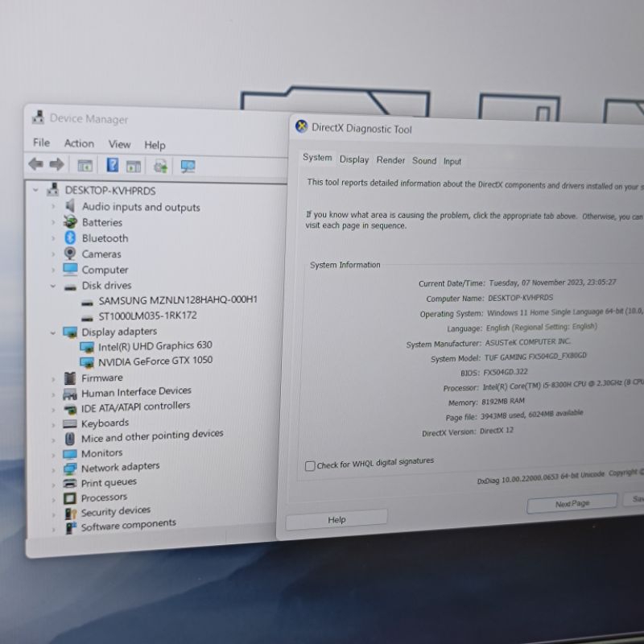Select the Display adapters label in Device Manager

coord(119,332)
